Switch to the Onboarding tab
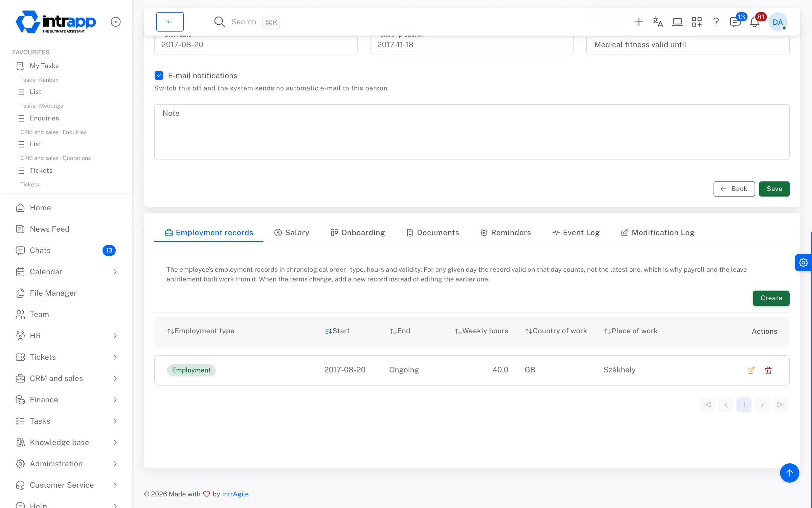Screen dimensions: 812x508 pos(358,233)
